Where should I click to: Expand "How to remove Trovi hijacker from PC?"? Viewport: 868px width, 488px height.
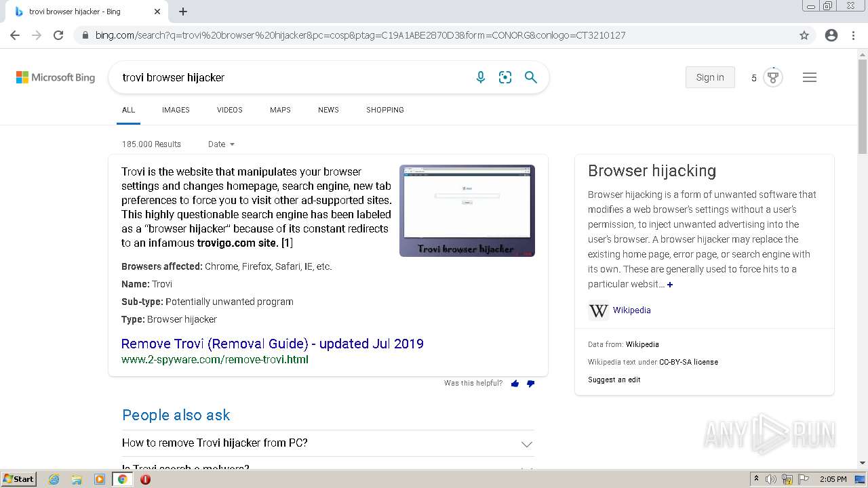tap(328, 443)
